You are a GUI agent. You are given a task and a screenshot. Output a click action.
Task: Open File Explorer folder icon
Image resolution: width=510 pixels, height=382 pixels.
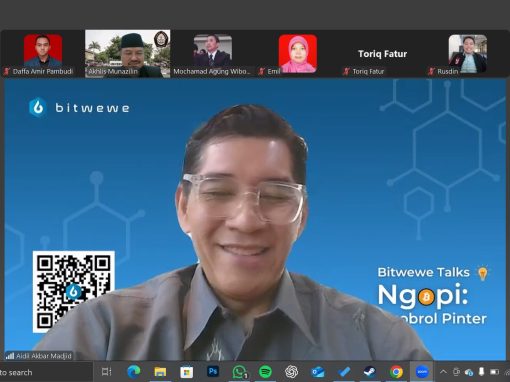(160, 371)
